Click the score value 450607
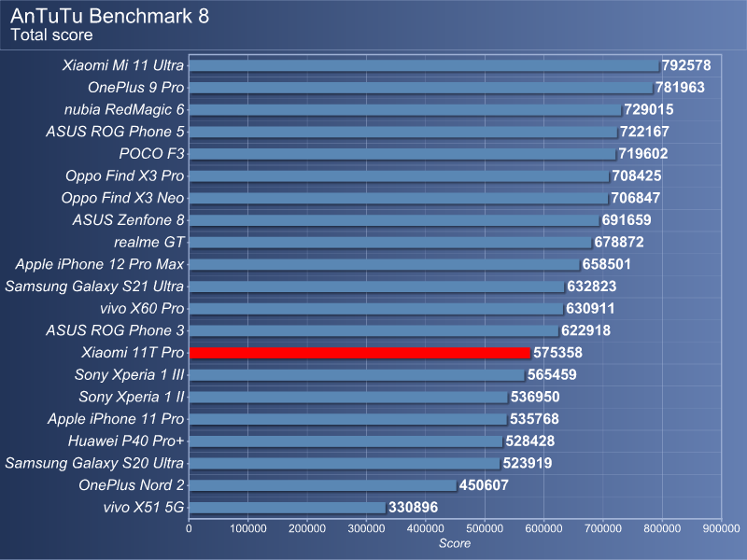Screen dimensions: 747x560 pyautogui.click(x=484, y=485)
